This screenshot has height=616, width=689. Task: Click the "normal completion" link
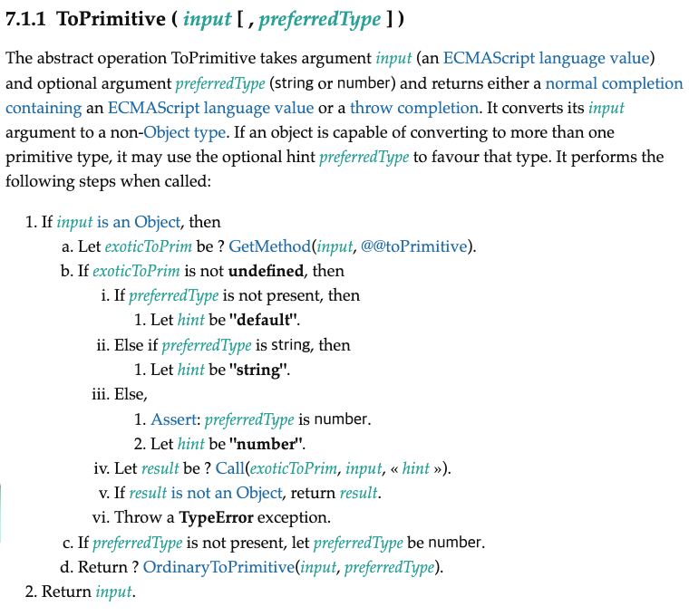[614, 83]
